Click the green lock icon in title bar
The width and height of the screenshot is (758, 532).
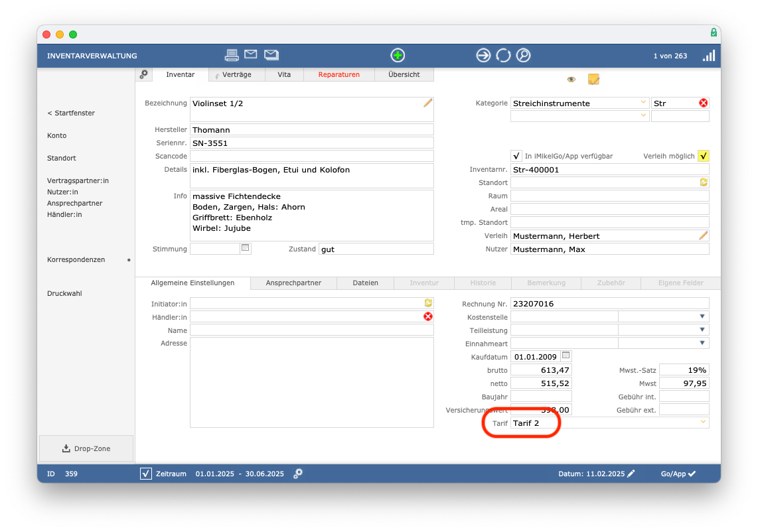point(714,33)
